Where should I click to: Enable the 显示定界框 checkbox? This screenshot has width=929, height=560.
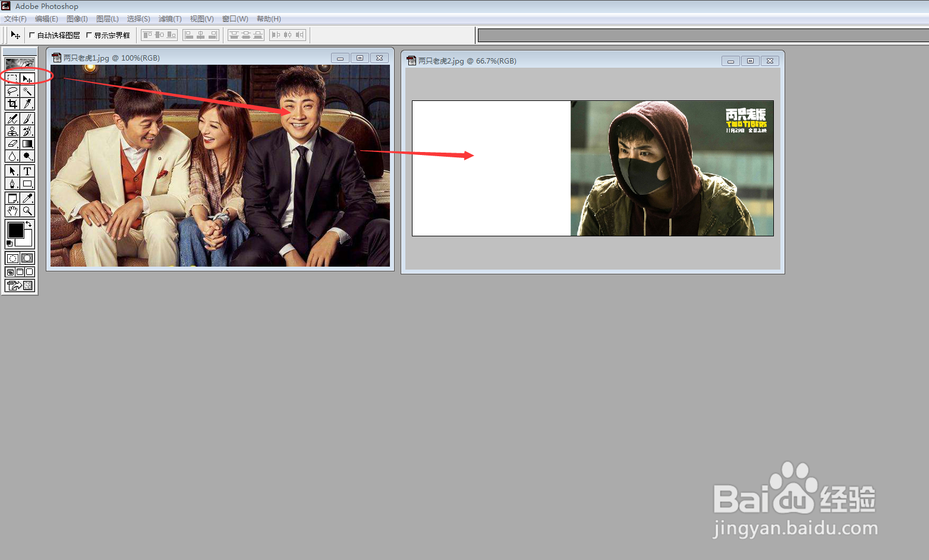89,35
